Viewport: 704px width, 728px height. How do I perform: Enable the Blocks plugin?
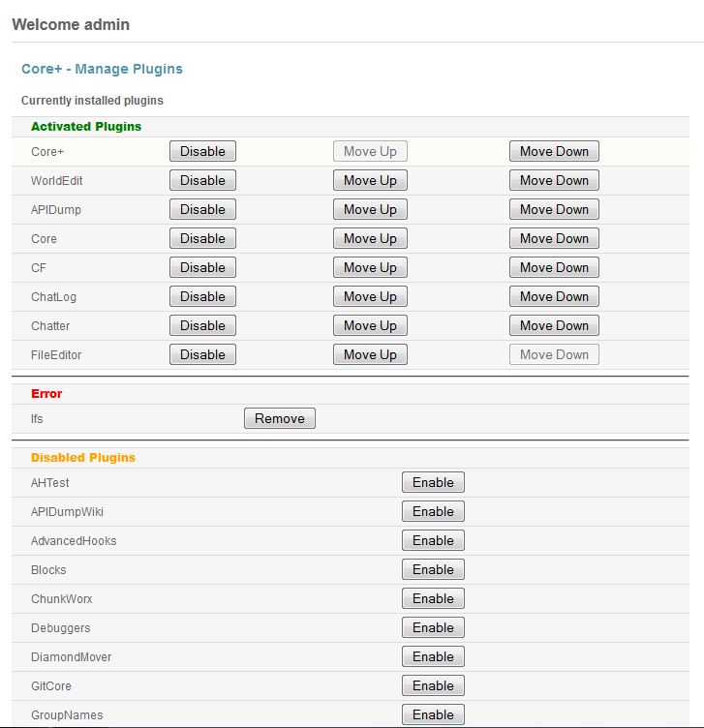[x=433, y=569]
